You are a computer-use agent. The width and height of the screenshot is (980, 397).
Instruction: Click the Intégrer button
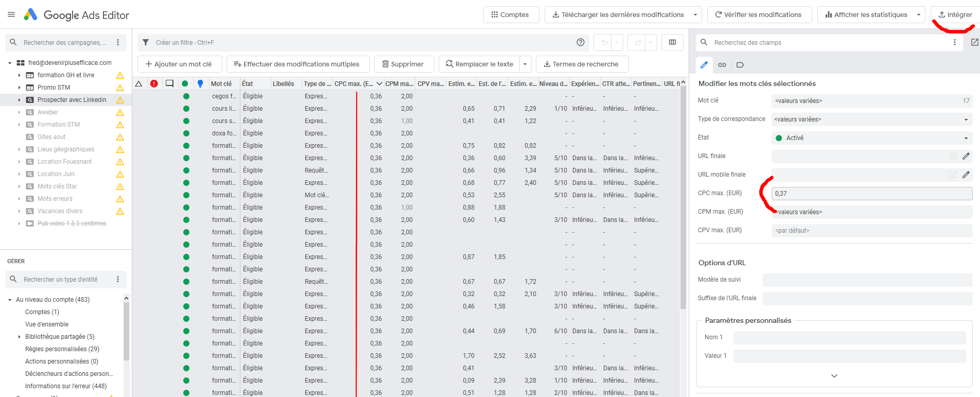956,14
